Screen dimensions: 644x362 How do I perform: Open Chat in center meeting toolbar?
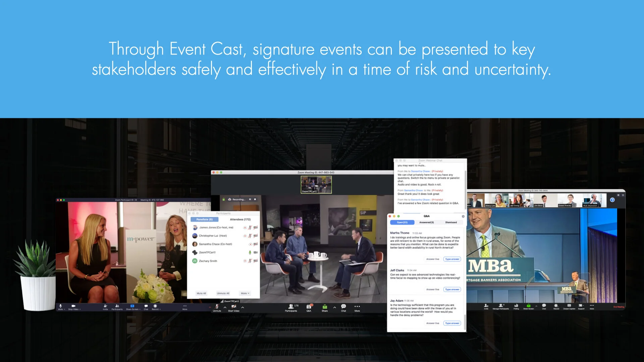tap(343, 307)
